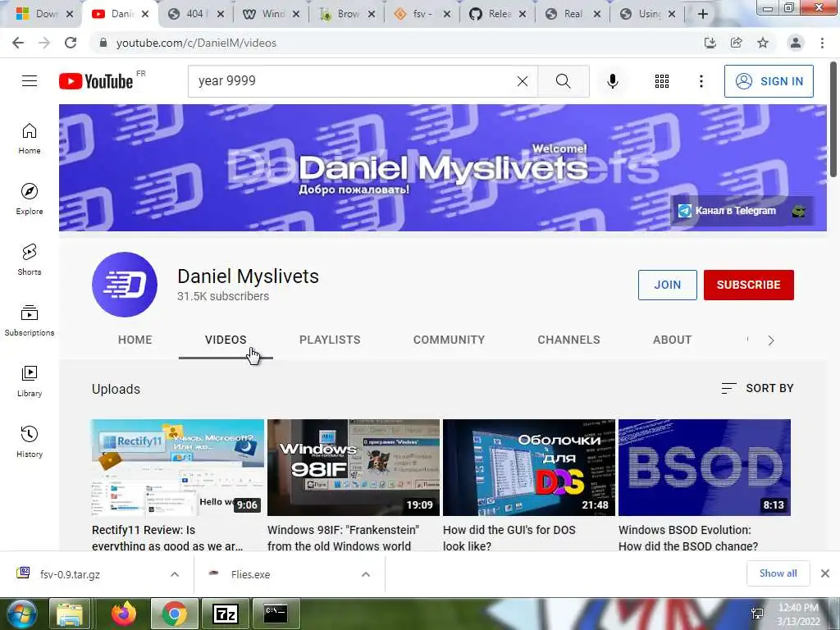Bookmark this page with the star
Viewport: 840px width, 630px height.
point(763,43)
